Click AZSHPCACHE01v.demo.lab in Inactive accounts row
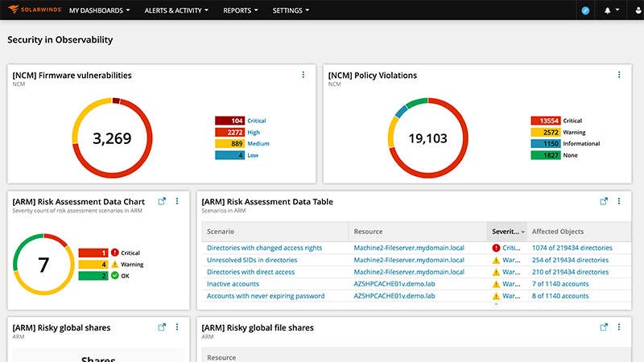 (x=394, y=284)
